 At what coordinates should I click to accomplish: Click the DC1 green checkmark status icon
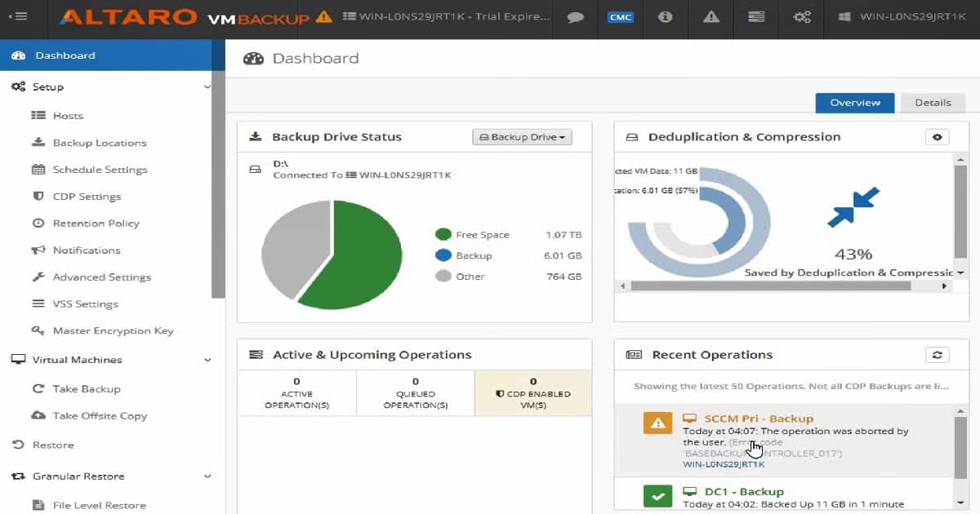coord(657,495)
